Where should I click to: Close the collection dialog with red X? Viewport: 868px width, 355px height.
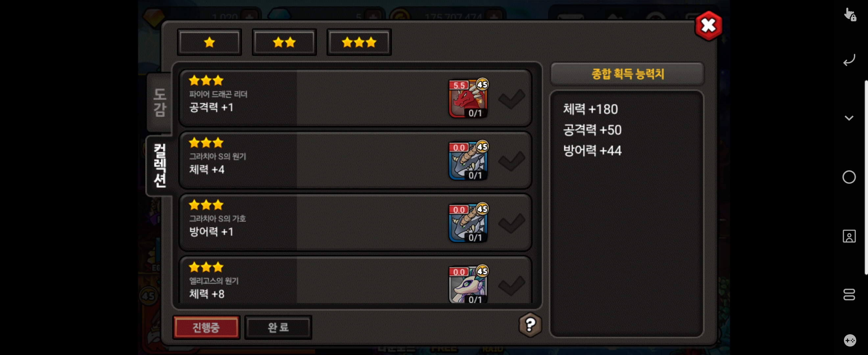point(708,26)
